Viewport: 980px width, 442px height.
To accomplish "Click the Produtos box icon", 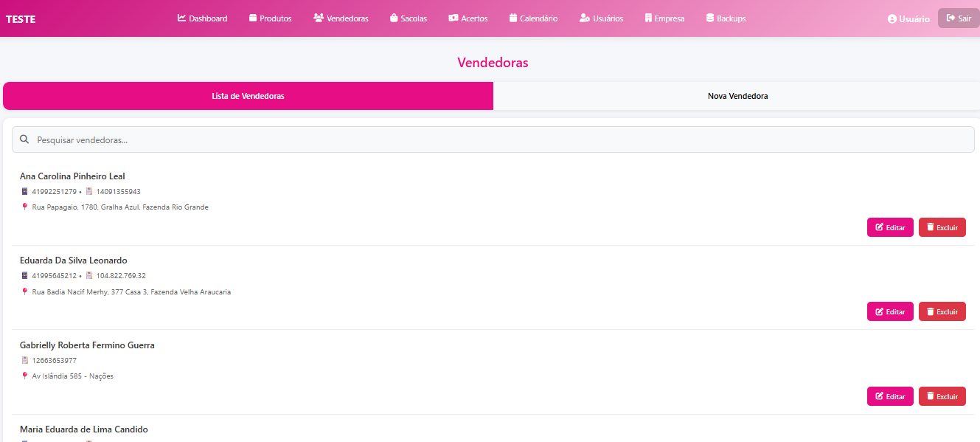I will click(253, 18).
